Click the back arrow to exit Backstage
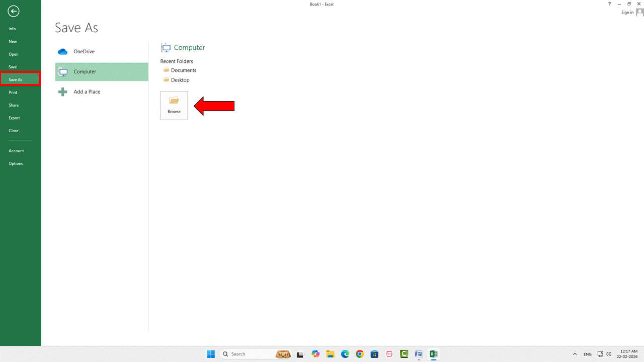Image resolution: width=644 pixels, height=362 pixels. point(14,11)
